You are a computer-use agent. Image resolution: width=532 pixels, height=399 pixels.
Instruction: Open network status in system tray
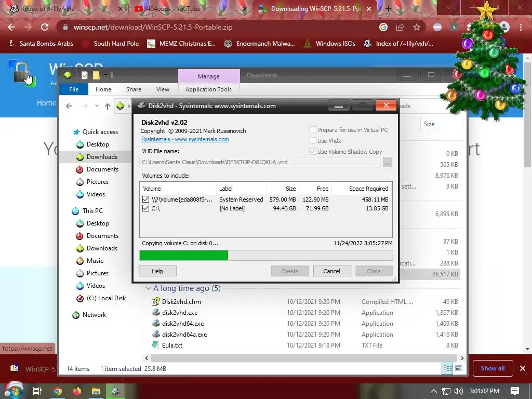click(x=446, y=391)
